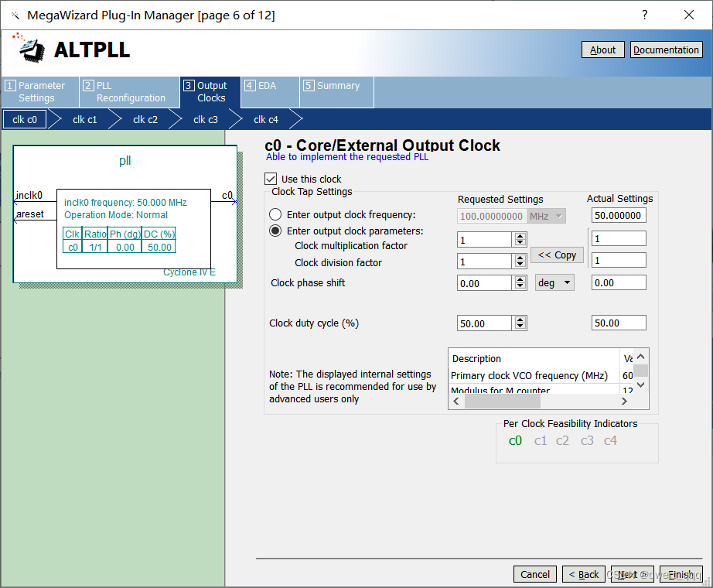This screenshot has height=588, width=713.
Task: Click the description table scroll down arrow
Action: click(x=641, y=385)
